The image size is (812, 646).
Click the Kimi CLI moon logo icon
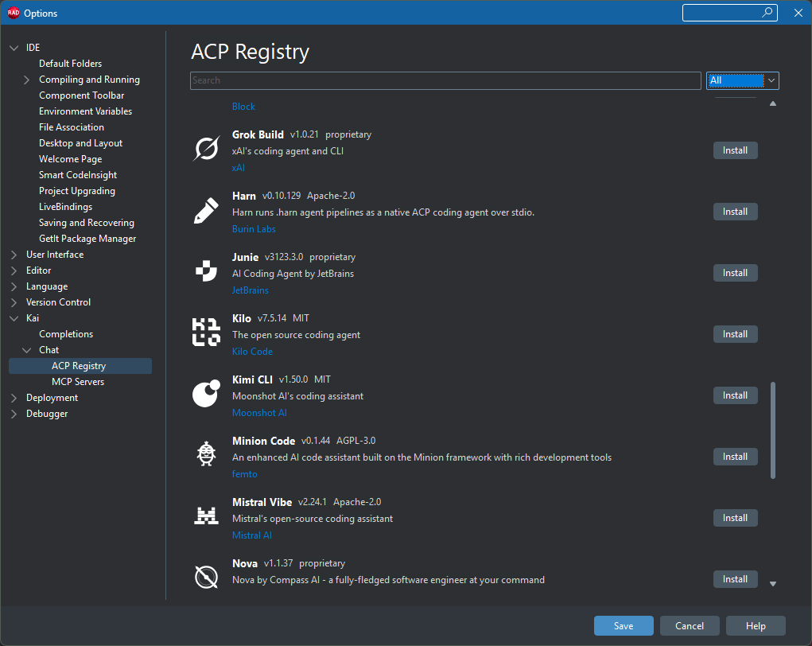tap(206, 394)
